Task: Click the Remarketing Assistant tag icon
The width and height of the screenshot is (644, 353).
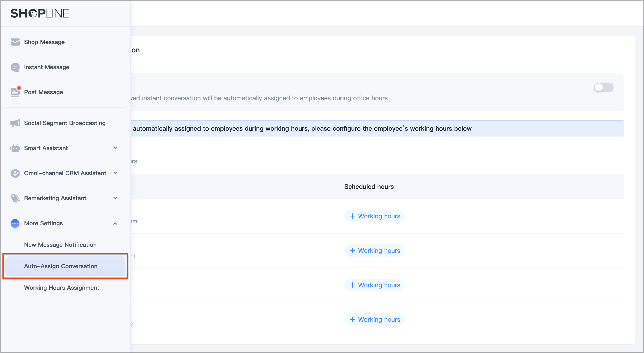Action: point(15,198)
